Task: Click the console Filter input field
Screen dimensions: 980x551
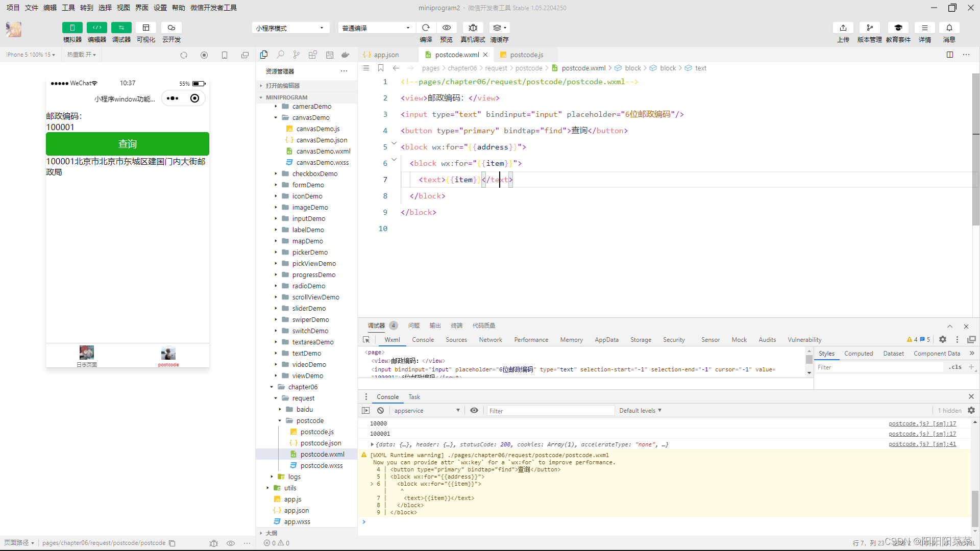Action: (x=550, y=411)
